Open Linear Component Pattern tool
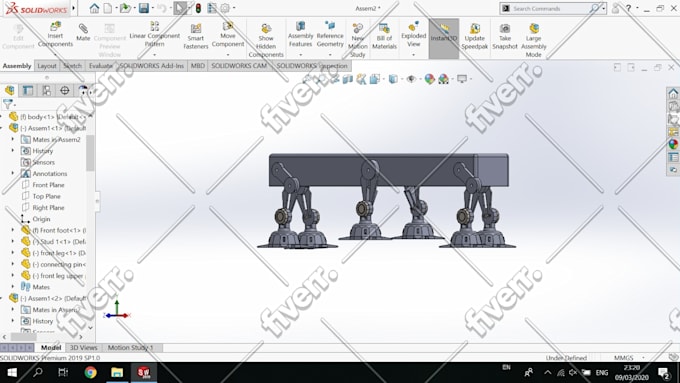Image resolution: width=680 pixels, height=383 pixels. coord(154,34)
